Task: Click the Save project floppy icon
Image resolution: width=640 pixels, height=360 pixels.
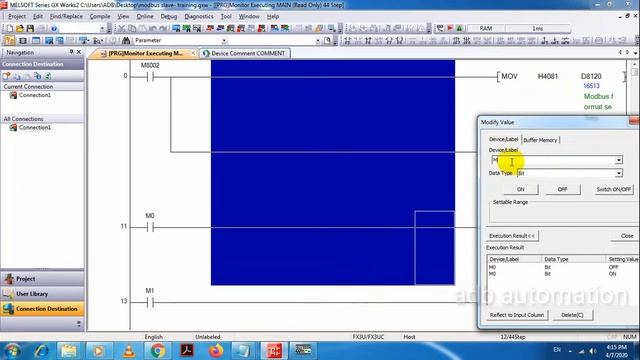Action: [x=30, y=29]
